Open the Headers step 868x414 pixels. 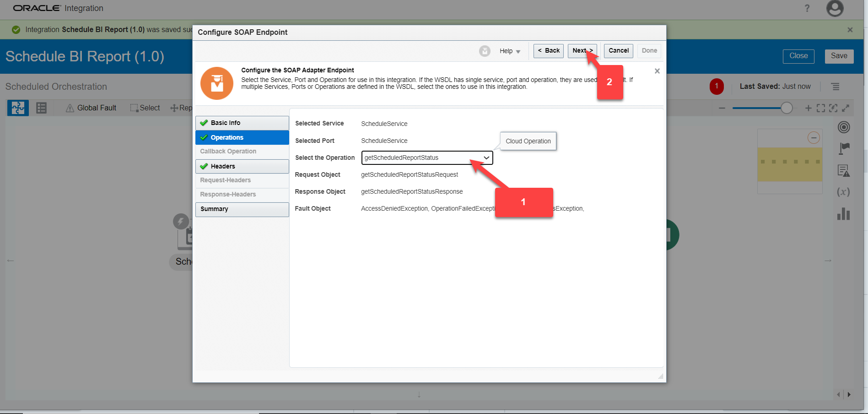242,166
